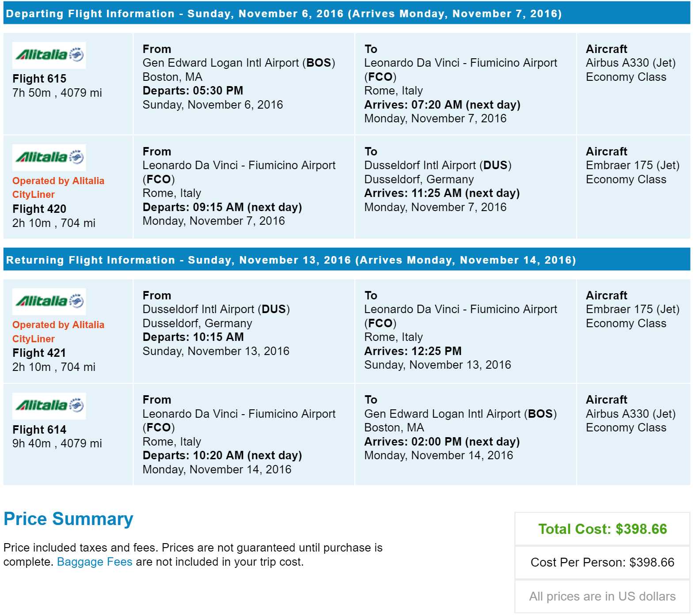Select the Returning Flight Information header bar
This screenshot has height=616, width=695.
(x=347, y=260)
